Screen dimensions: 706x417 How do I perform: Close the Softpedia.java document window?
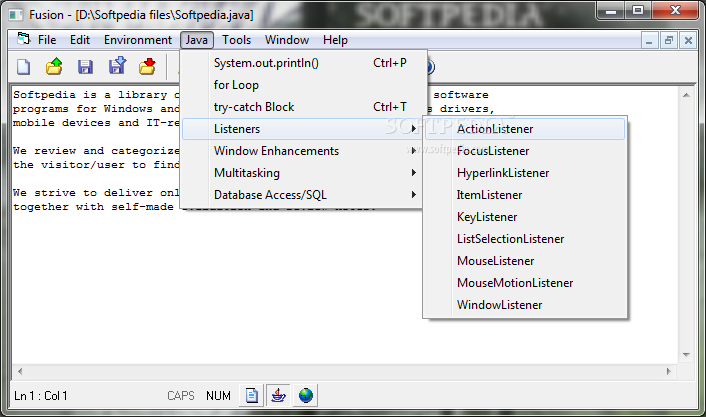point(688,41)
